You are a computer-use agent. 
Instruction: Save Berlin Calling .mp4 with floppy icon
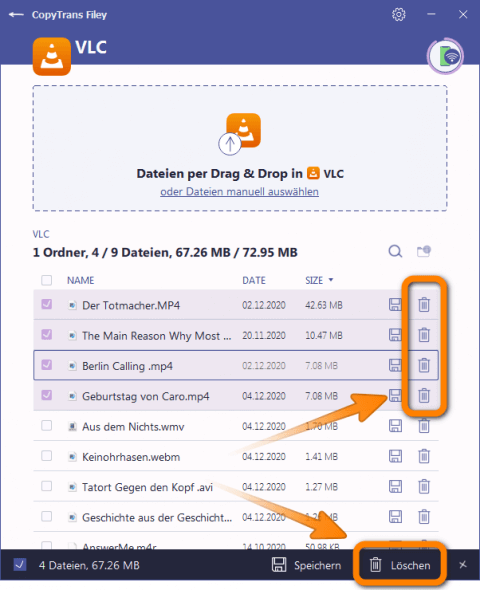pyautogui.click(x=395, y=365)
